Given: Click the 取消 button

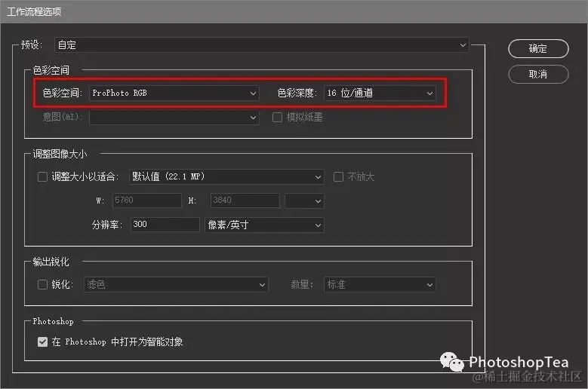Looking at the screenshot, I should coord(538,74).
